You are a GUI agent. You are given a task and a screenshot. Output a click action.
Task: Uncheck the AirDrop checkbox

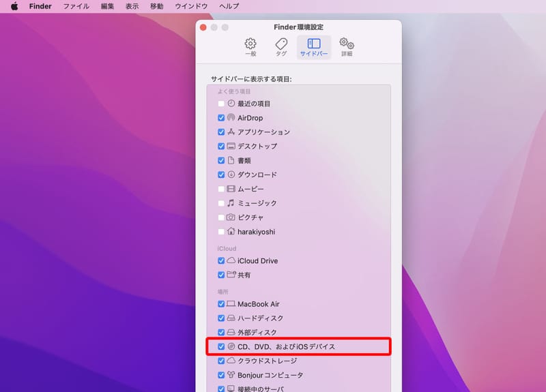(x=221, y=118)
